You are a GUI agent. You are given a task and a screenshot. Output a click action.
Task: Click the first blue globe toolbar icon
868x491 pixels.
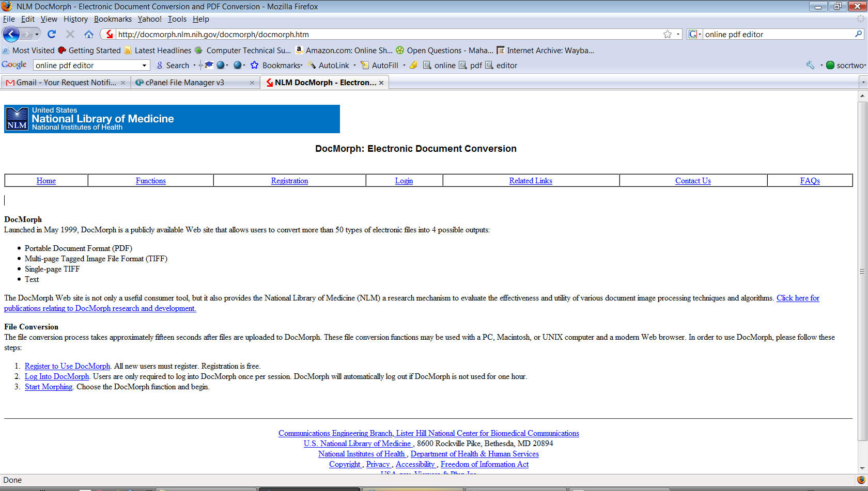221,65
